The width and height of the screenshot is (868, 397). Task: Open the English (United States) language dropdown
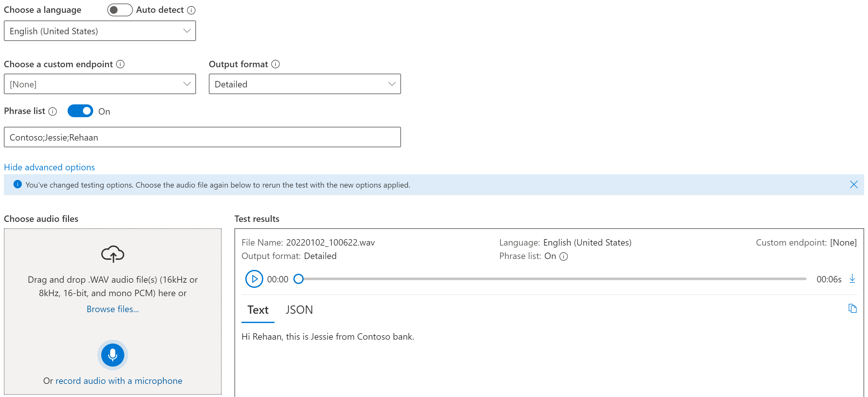click(100, 31)
